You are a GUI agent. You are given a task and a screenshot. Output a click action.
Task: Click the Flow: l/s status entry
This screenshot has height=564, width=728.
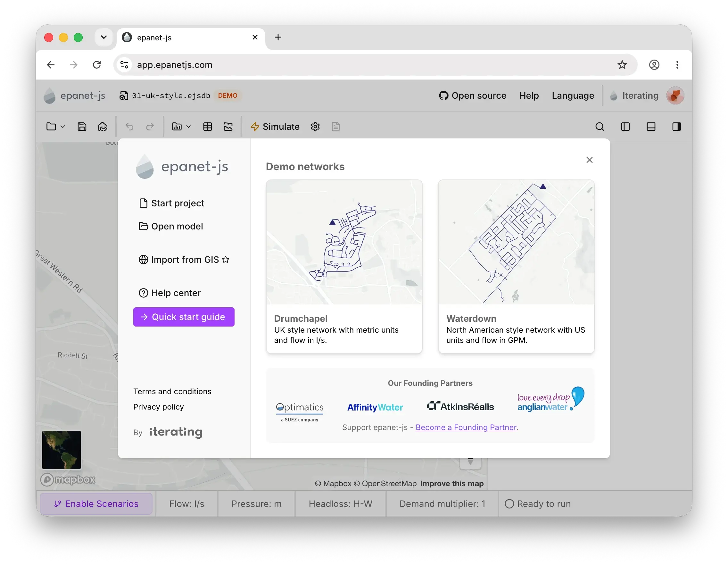(x=187, y=504)
